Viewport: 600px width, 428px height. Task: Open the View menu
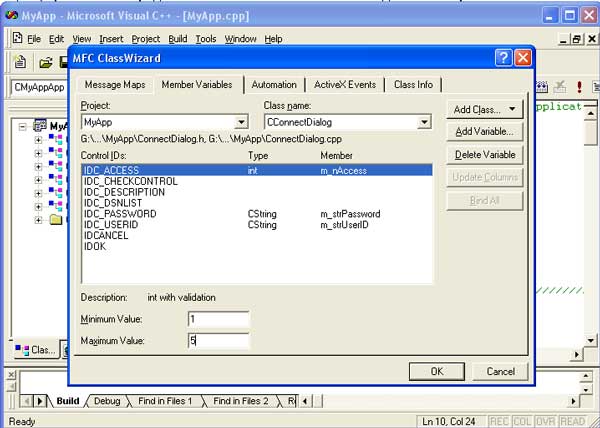(82, 39)
